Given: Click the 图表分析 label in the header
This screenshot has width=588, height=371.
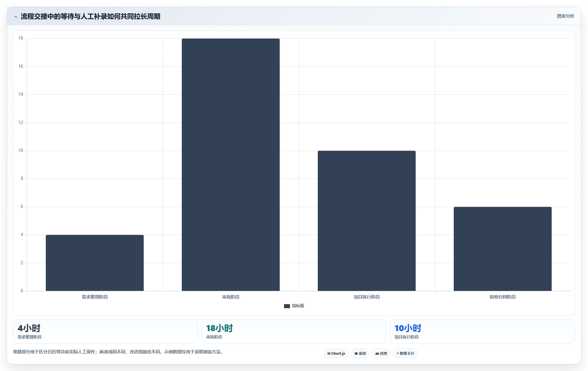Looking at the screenshot, I should tap(565, 16).
